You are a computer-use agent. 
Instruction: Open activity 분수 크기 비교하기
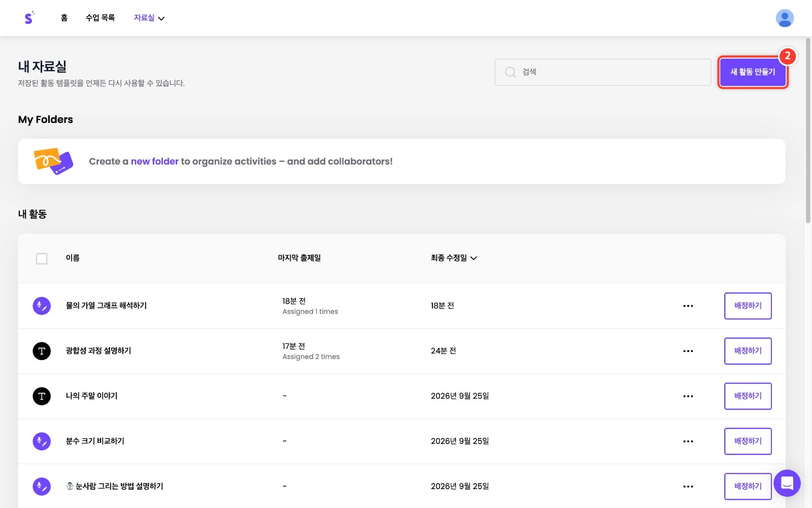tap(95, 441)
